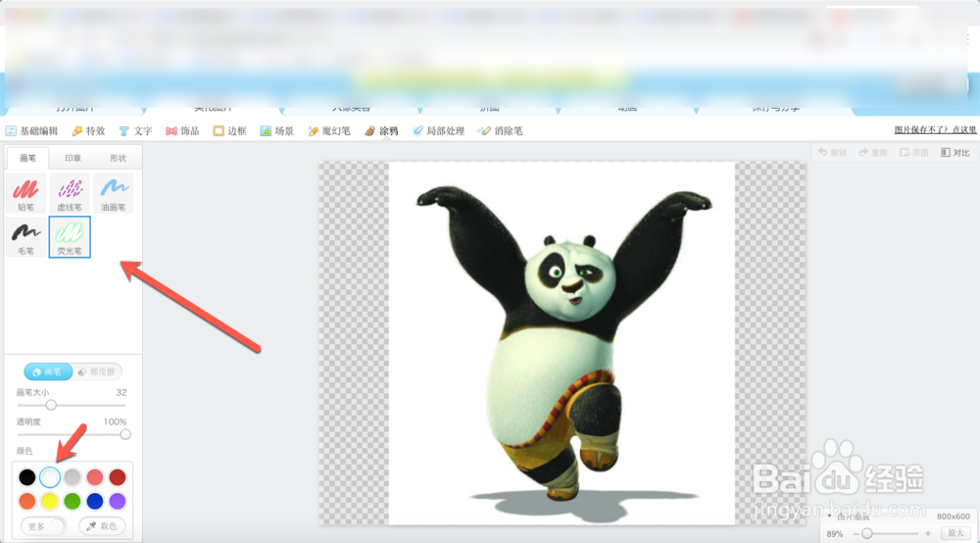Click the 对比 compare button

[955, 153]
